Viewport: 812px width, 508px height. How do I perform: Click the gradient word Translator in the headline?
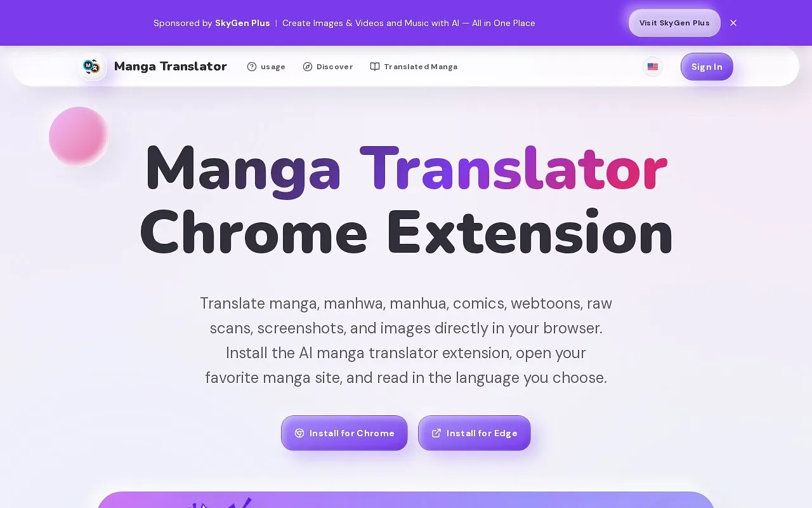513,168
